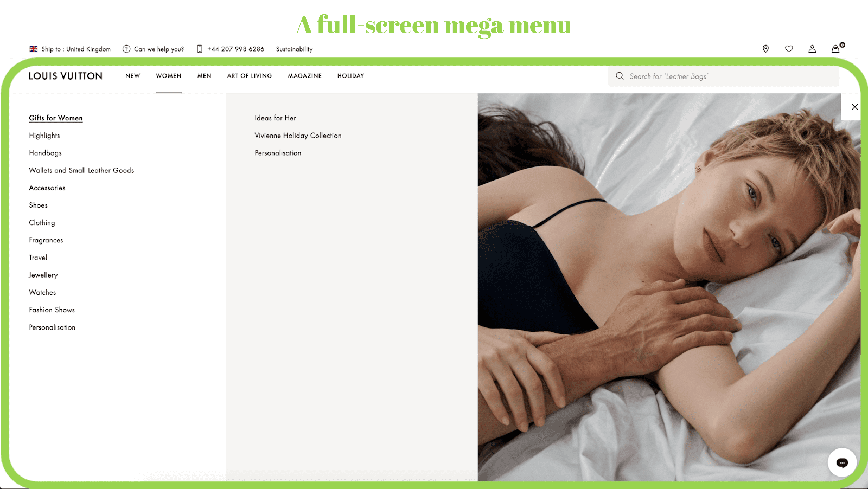Click the help question mark icon
868x489 pixels.
pyautogui.click(x=126, y=49)
